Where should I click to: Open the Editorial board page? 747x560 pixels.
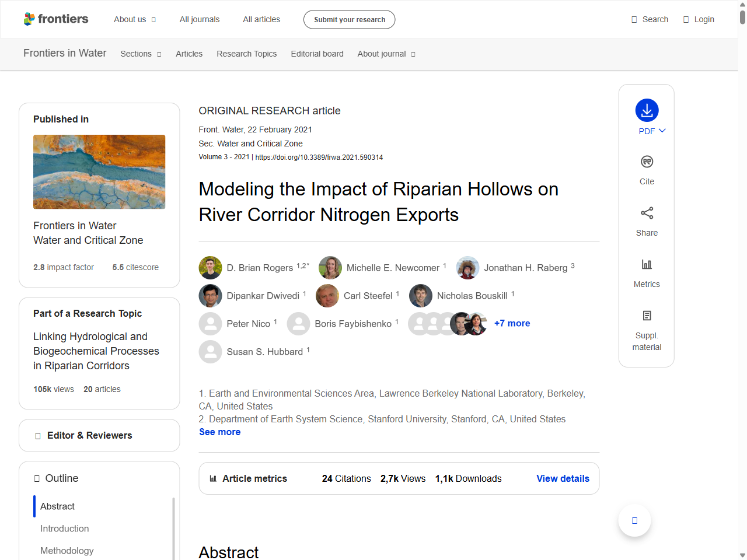point(317,54)
